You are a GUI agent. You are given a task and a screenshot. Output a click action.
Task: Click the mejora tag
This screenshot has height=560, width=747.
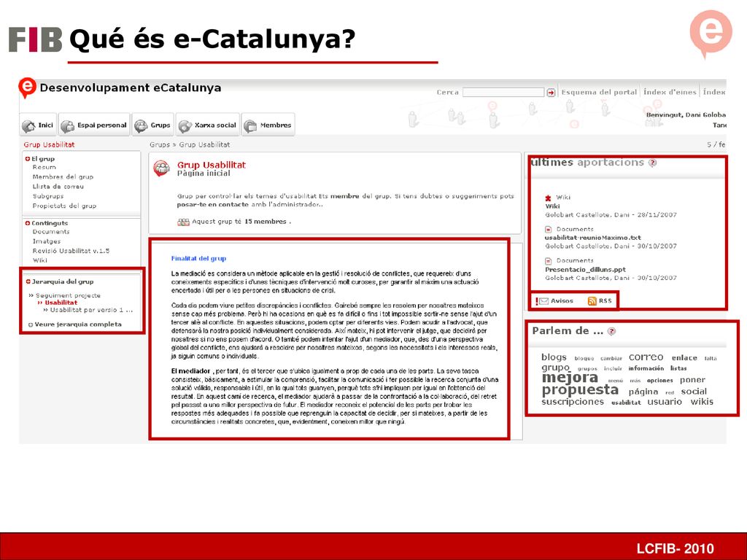point(570,378)
